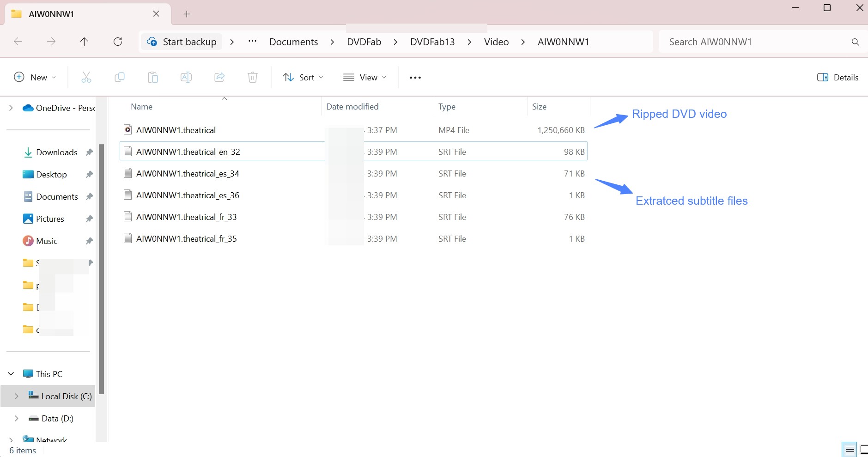Click the Search AIW0NNW1 input field

(x=756, y=42)
